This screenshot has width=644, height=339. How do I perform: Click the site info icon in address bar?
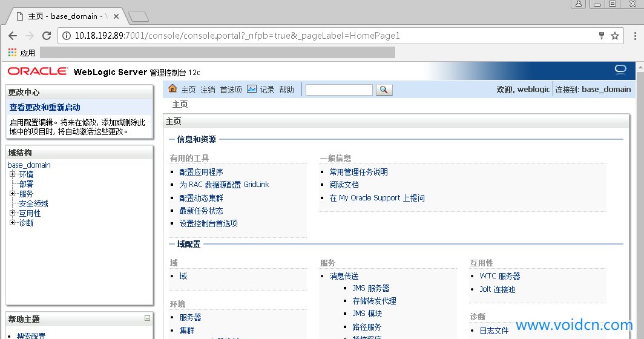tap(66, 36)
